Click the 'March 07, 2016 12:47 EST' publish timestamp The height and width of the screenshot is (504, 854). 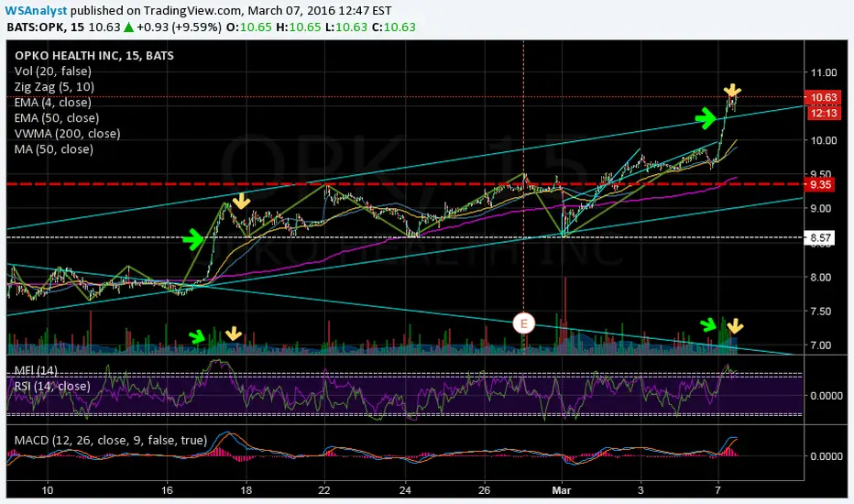pyautogui.click(x=319, y=10)
